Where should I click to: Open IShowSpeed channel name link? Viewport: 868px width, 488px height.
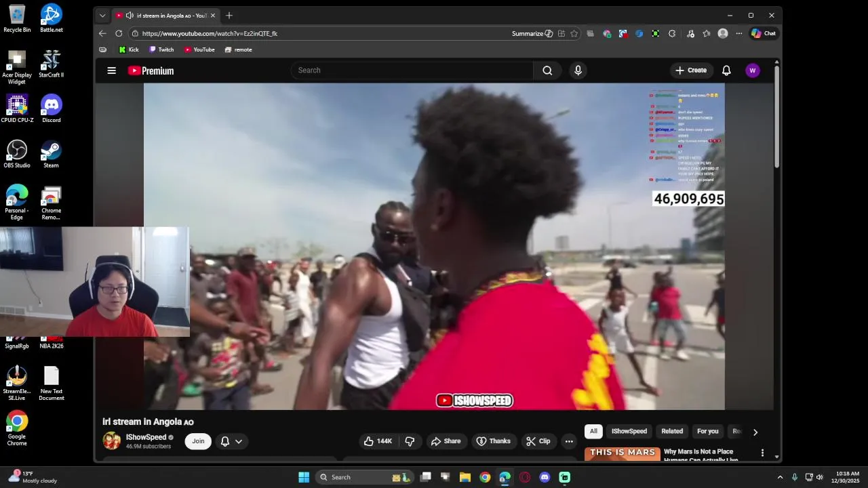point(146,437)
